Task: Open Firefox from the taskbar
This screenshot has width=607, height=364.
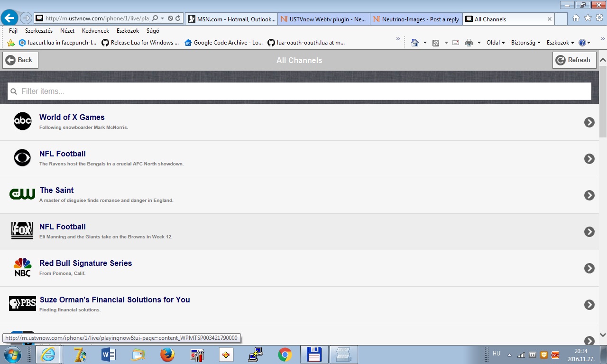Action: coord(167,355)
